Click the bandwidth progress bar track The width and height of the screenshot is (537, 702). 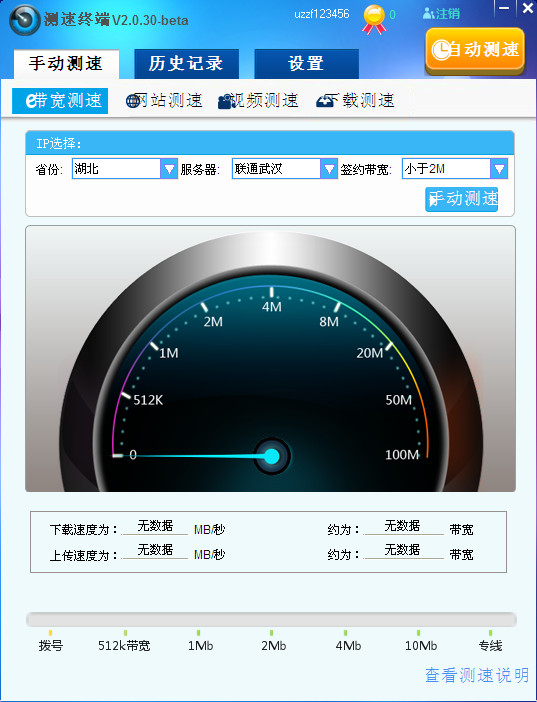[x=271, y=620]
